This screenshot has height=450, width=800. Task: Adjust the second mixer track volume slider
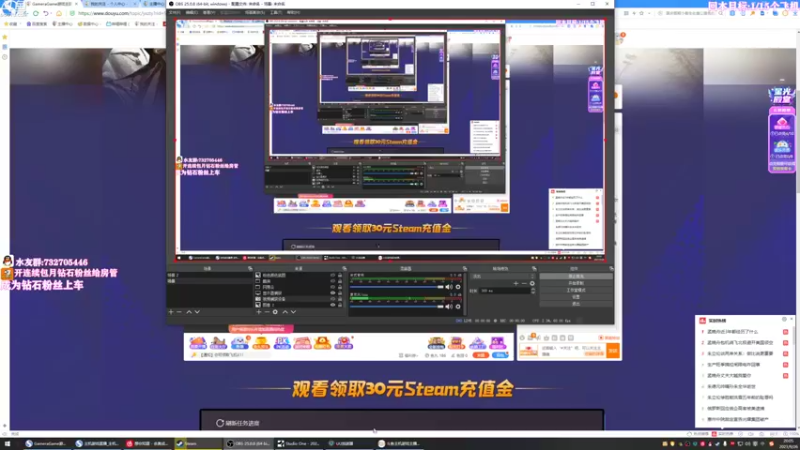point(397,307)
